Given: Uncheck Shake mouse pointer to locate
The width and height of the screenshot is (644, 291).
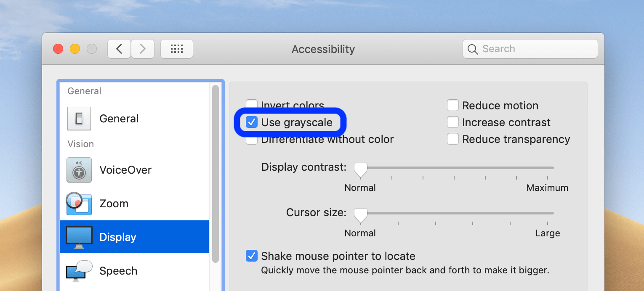Looking at the screenshot, I should (x=252, y=256).
